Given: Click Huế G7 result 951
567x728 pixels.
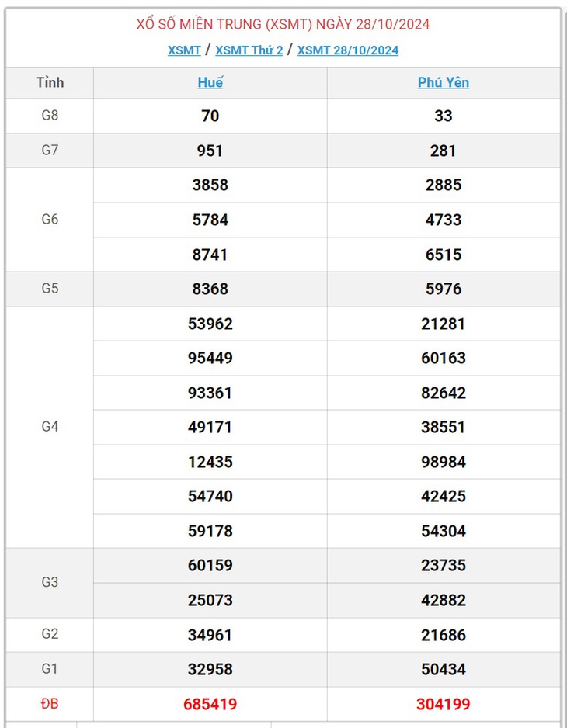Looking at the screenshot, I should [x=210, y=151].
